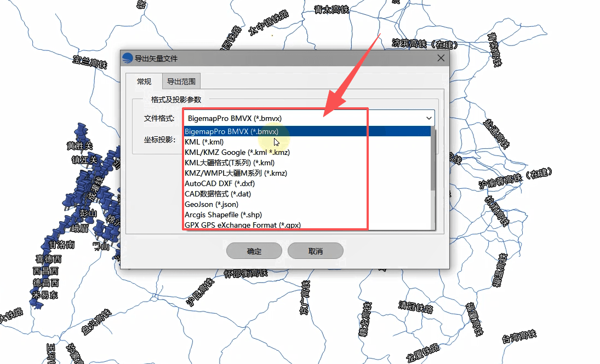Choose GeoJson (*.json) format

click(x=307, y=204)
